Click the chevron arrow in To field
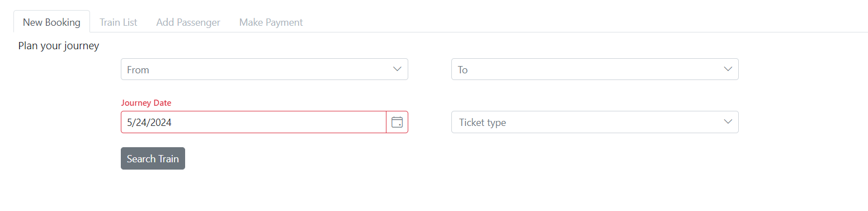Viewport: 868px width, 211px height. [728, 69]
